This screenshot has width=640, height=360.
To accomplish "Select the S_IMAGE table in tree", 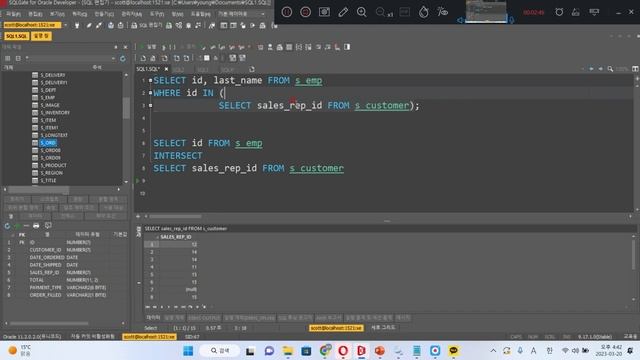I will coord(50,105).
